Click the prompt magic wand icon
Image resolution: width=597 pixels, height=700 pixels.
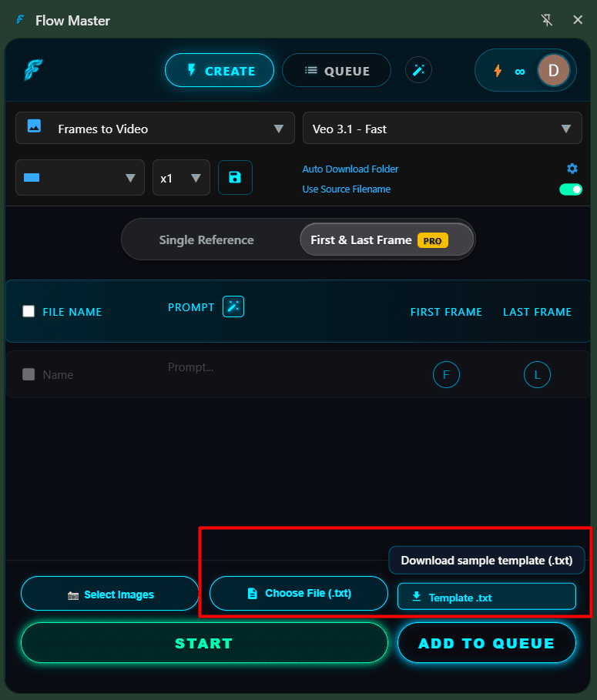[x=233, y=306]
